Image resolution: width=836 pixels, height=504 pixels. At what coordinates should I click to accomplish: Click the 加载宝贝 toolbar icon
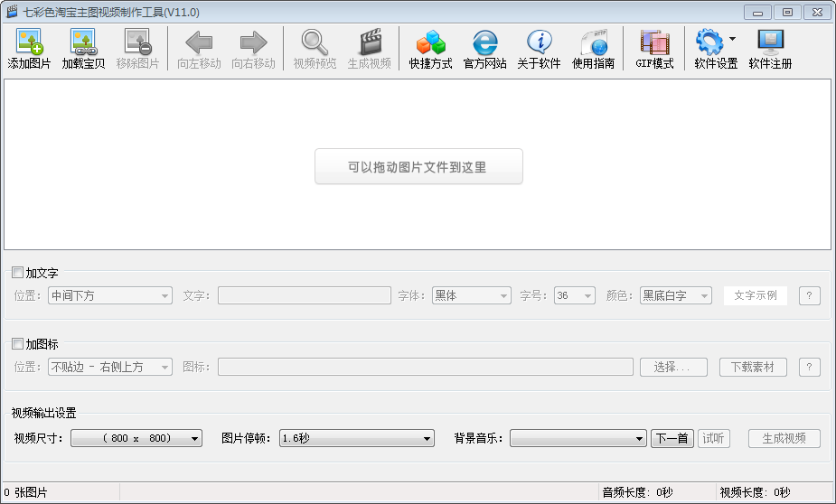pyautogui.click(x=83, y=42)
